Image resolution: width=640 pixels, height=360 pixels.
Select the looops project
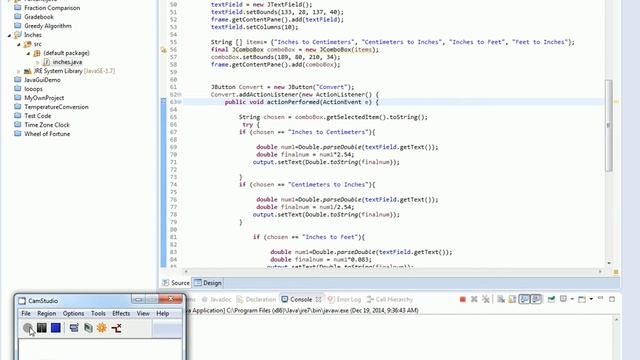click(x=33, y=89)
